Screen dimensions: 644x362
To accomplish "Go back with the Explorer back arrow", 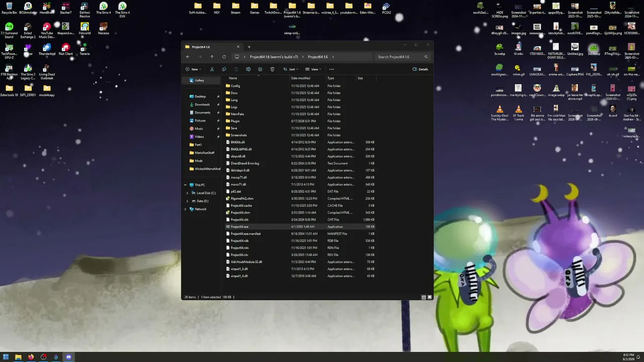I will pos(188,57).
